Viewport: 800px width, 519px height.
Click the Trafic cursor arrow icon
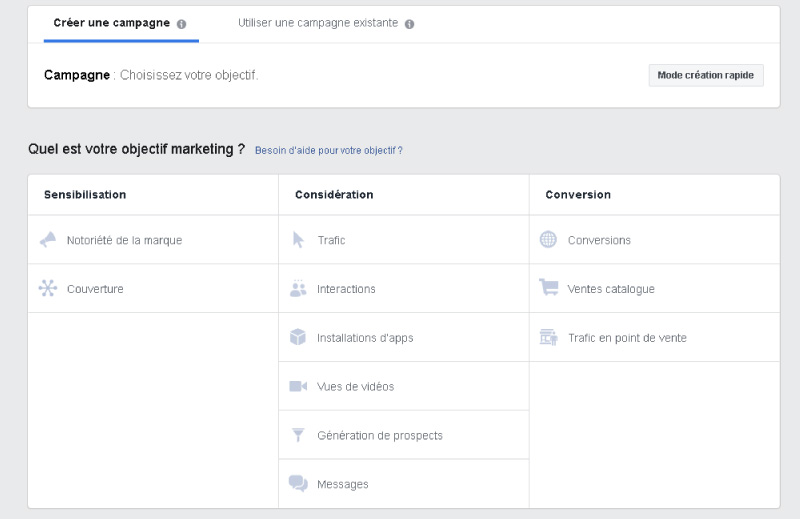point(298,240)
